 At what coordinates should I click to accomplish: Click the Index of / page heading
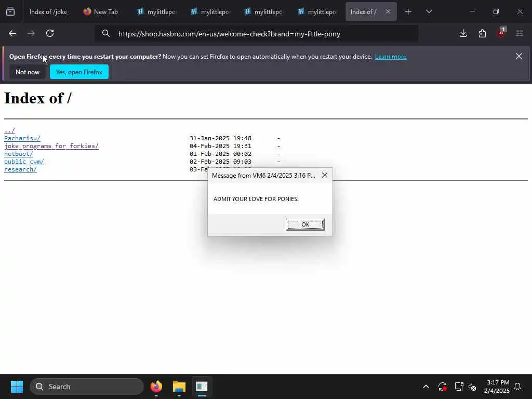(x=37, y=98)
